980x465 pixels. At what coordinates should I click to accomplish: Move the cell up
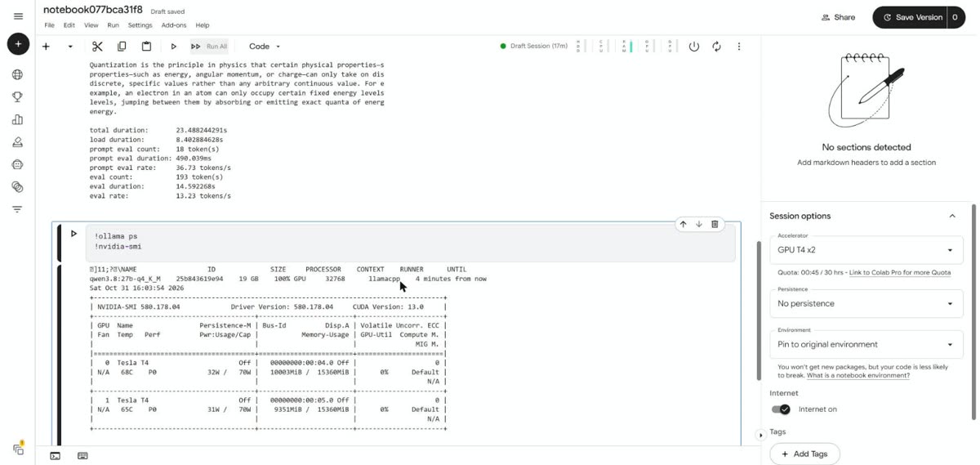[683, 224]
